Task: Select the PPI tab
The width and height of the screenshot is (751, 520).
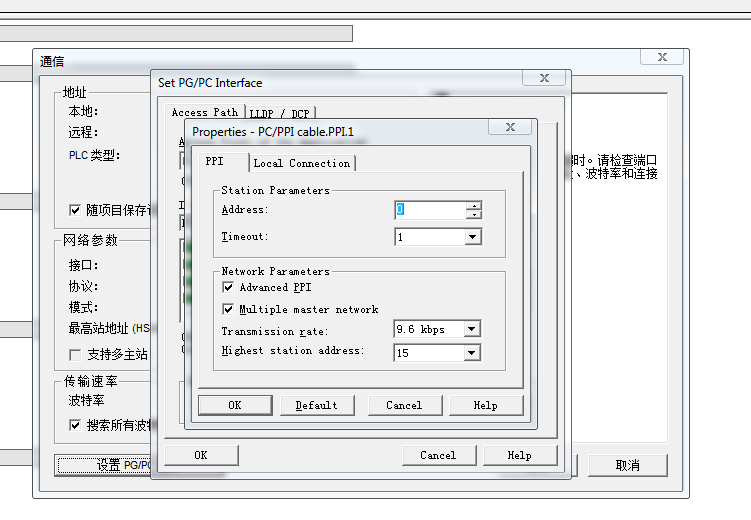Action: click(214, 162)
